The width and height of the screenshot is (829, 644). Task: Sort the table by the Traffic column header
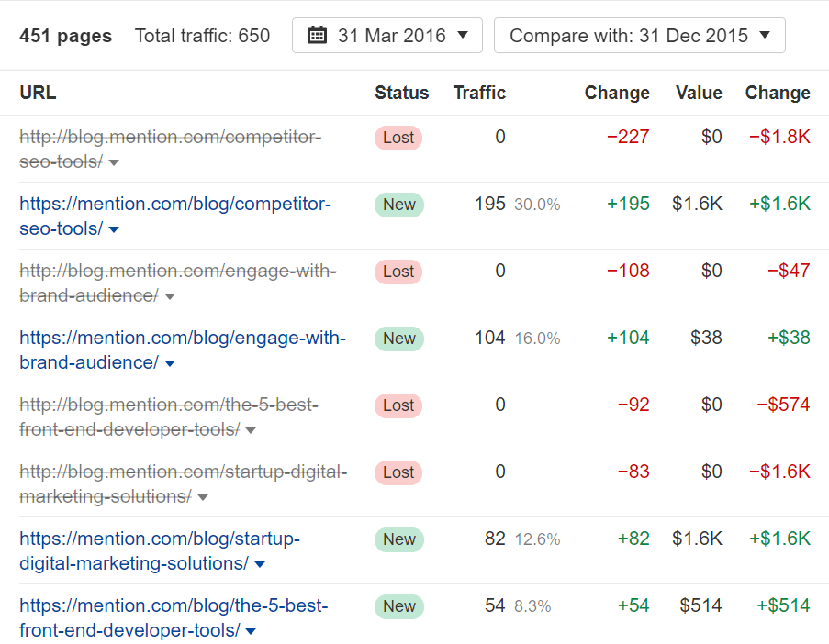point(478,93)
